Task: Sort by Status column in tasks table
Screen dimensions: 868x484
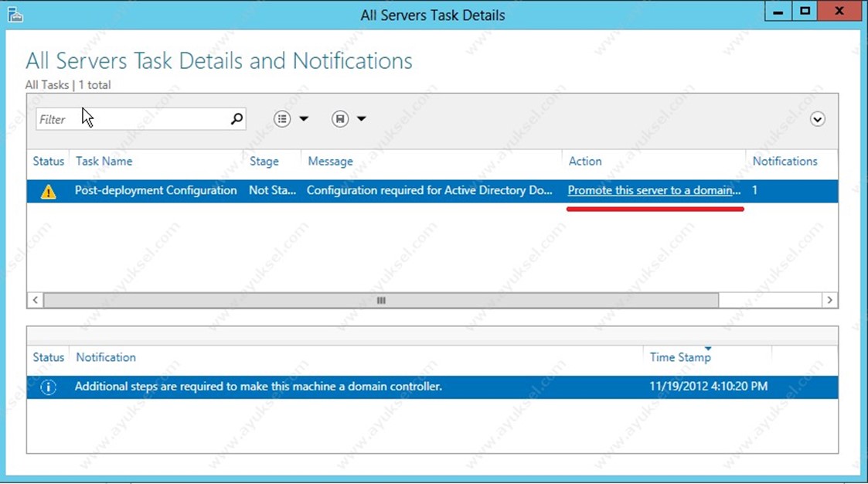Action: click(48, 161)
